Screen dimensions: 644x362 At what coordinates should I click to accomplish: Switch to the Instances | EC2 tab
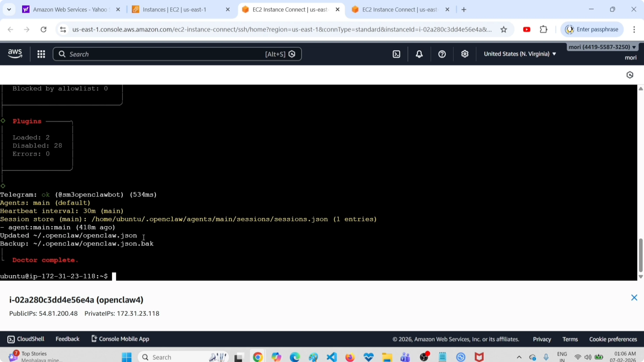175,9
